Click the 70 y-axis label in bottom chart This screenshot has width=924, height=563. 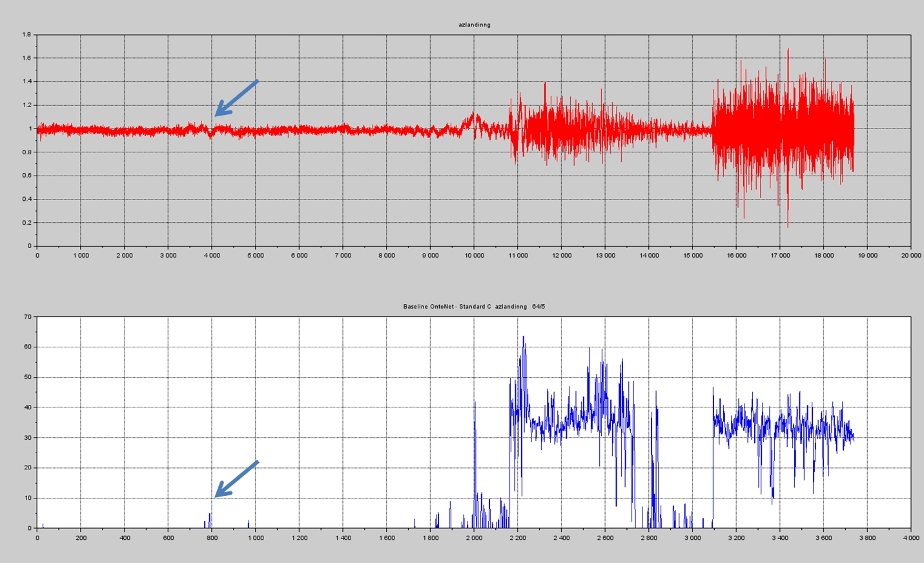[27, 317]
